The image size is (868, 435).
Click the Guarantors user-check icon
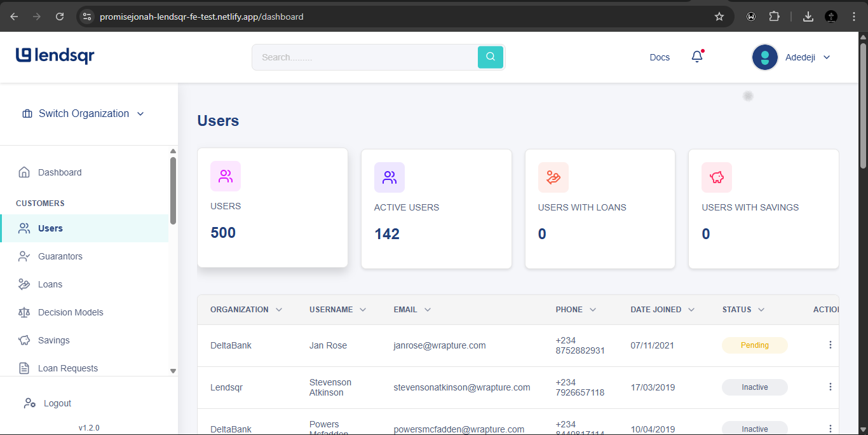(x=24, y=256)
